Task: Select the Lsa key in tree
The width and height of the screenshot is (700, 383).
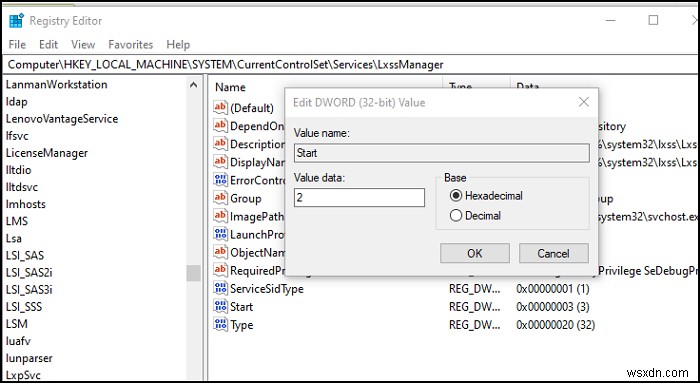Action: [14, 238]
